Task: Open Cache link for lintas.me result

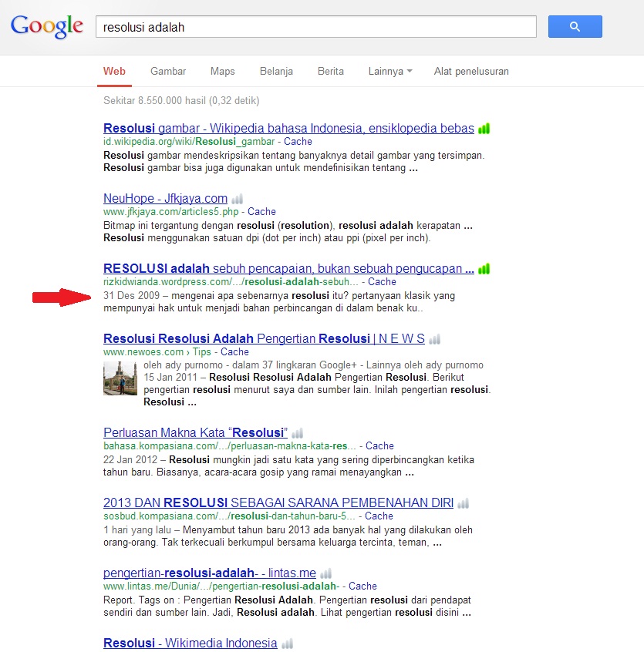Action: (362, 586)
